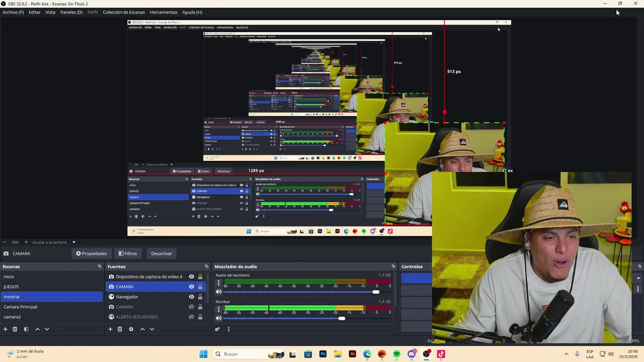Open Spotify from the taskbar
Image resolution: width=644 pixels, height=362 pixels.
pyautogui.click(x=396, y=354)
